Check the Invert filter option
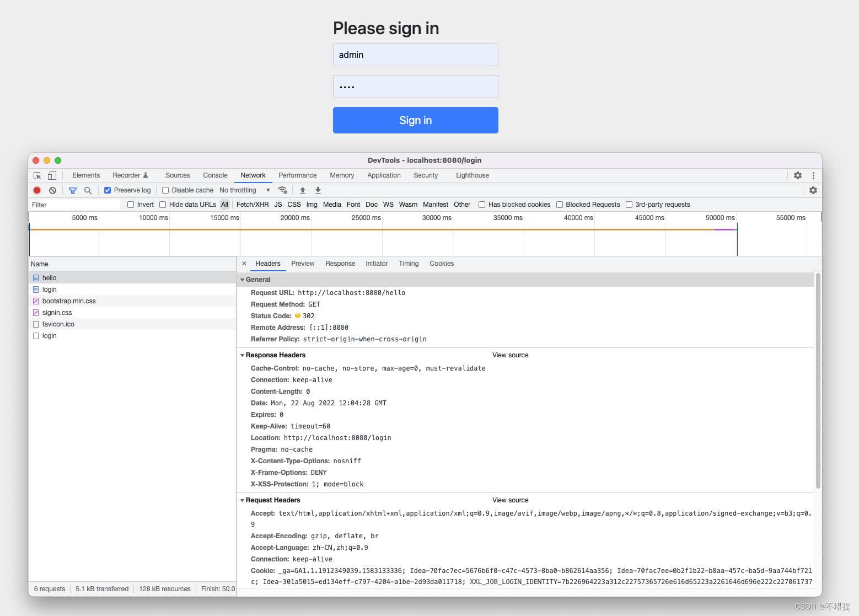Viewport: 859px width, 616px height. point(131,205)
